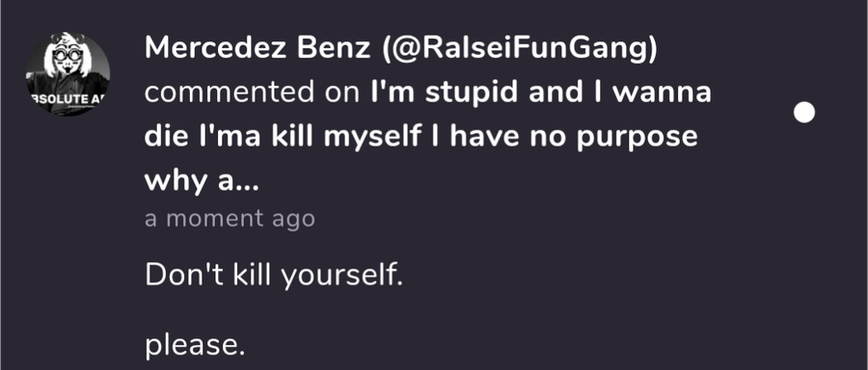The width and height of the screenshot is (868, 370).
Task: Click the word "Mercedez" in commenter name
Action: click(x=216, y=48)
